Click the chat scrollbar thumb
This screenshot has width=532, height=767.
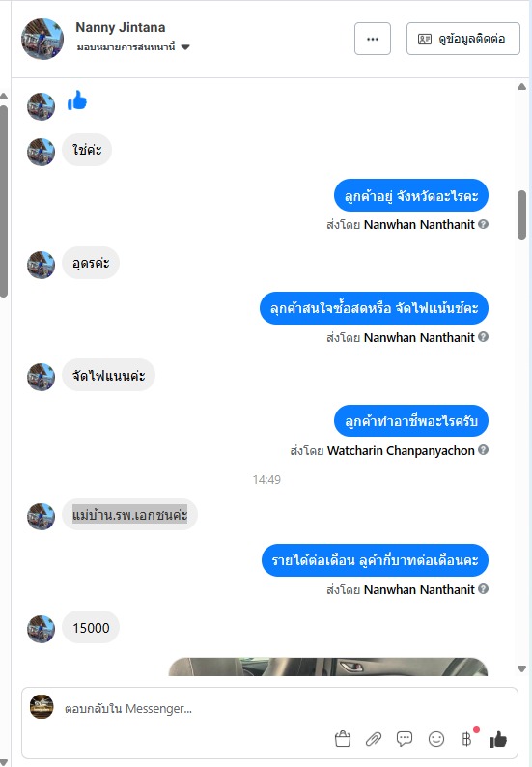(x=521, y=214)
